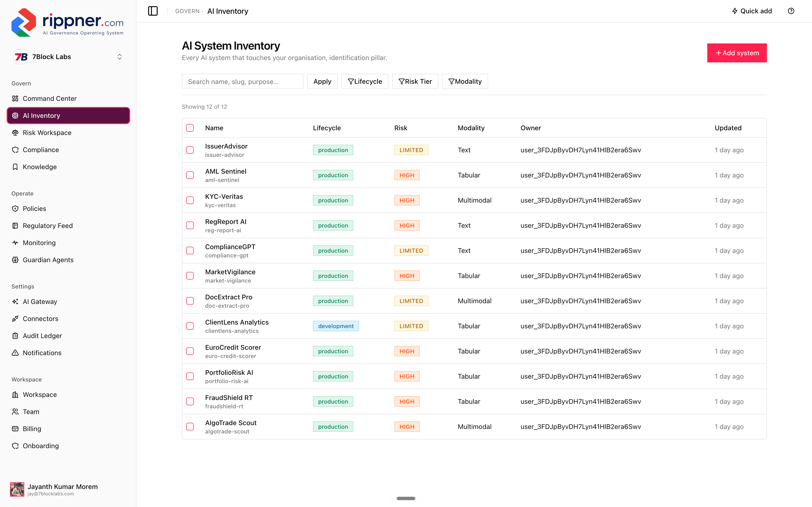The height and width of the screenshot is (507, 812).
Task: Check the FraudShield RT row checkbox
Action: pyautogui.click(x=190, y=401)
